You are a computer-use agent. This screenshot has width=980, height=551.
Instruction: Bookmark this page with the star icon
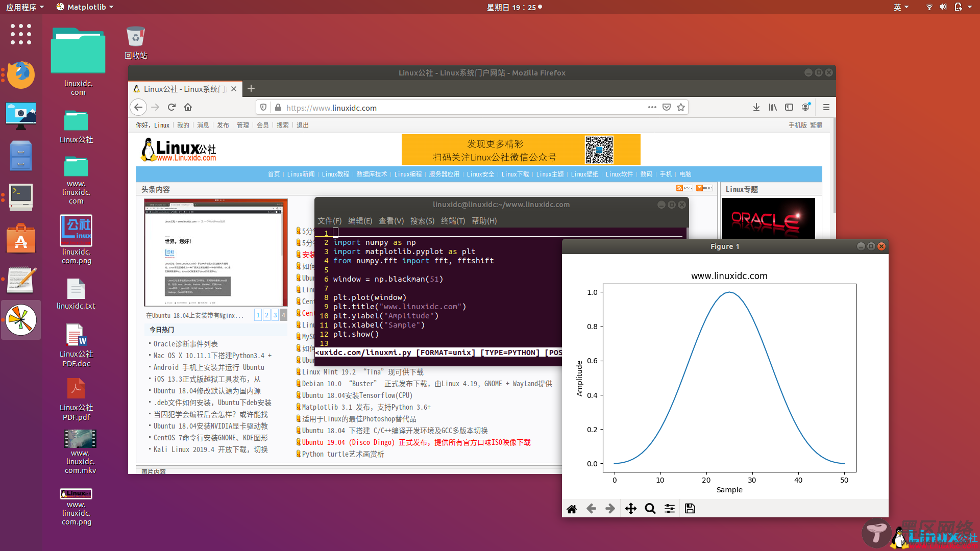[680, 107]
